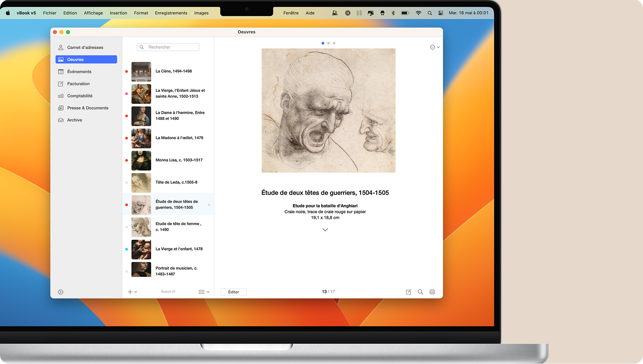Open the more options ellipsis menu
This screenshot has width=643, height=364.
[435, 47]
